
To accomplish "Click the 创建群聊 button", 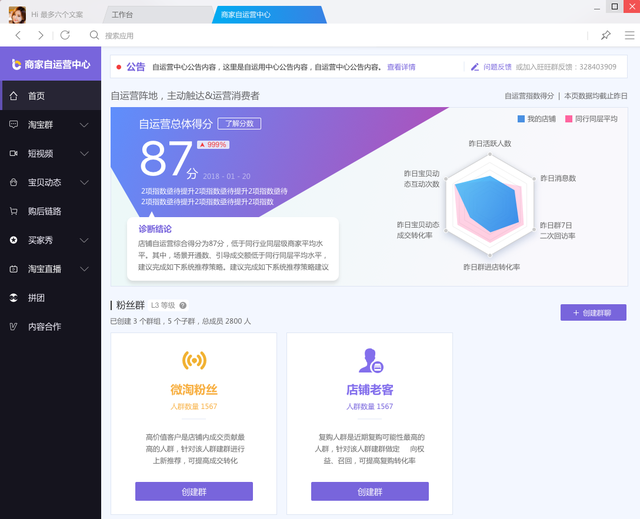I will point(593,313).
